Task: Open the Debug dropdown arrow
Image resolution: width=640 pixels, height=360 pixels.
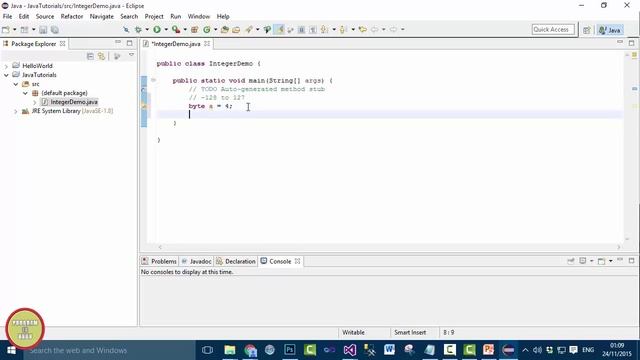Action: click(147, 30)
